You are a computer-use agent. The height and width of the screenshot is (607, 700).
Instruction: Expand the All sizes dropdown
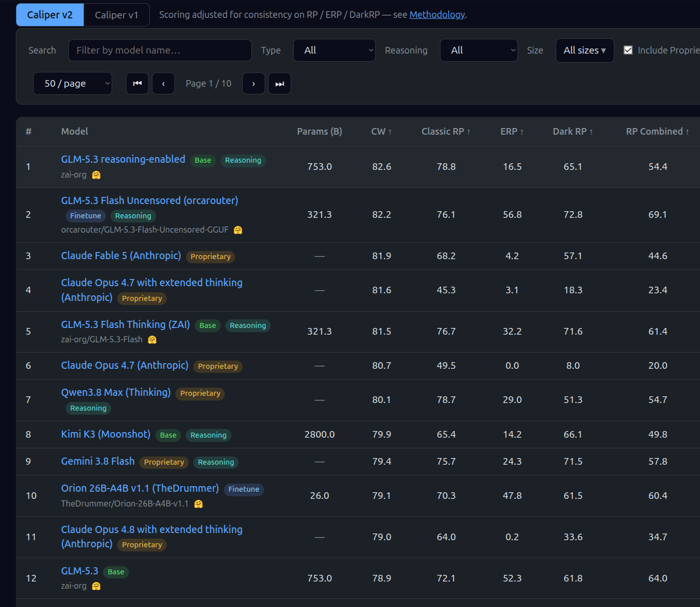[x=585, y=50]
